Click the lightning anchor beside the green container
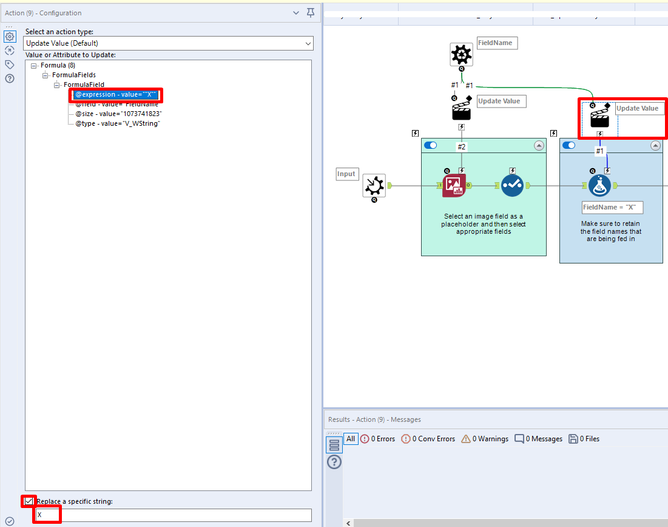The width and height of the screenshot is (668, 527). click(x=415, y=133)
